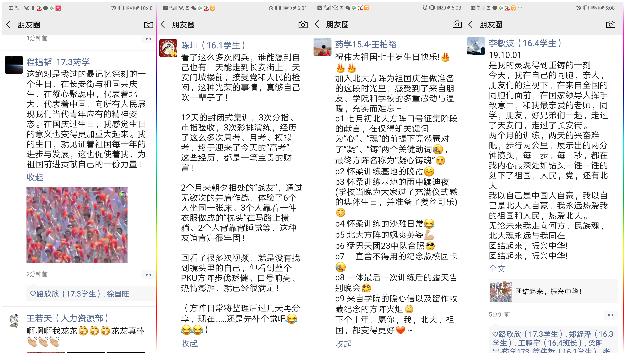
Task: Tap 药学15.4-王柏裕 avatar picture
Action: (x=322, y=47)
